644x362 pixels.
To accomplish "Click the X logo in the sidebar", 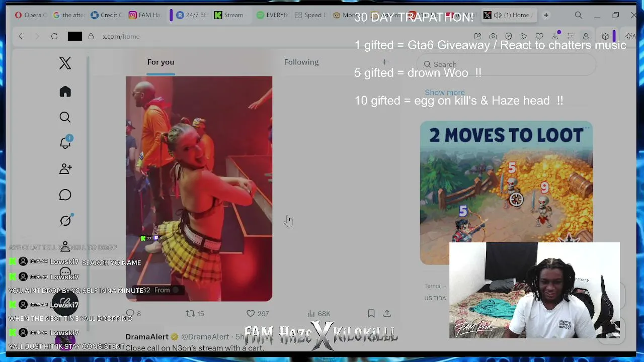I will (65, 63).
